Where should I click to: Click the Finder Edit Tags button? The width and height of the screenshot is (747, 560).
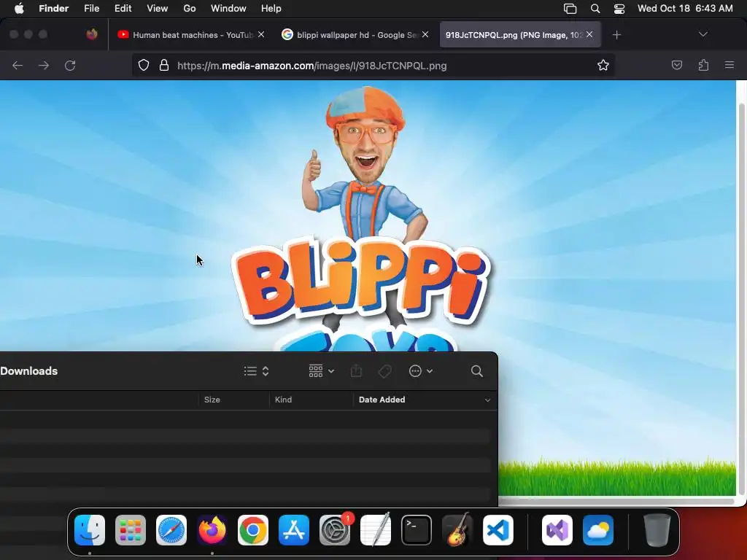385,371
